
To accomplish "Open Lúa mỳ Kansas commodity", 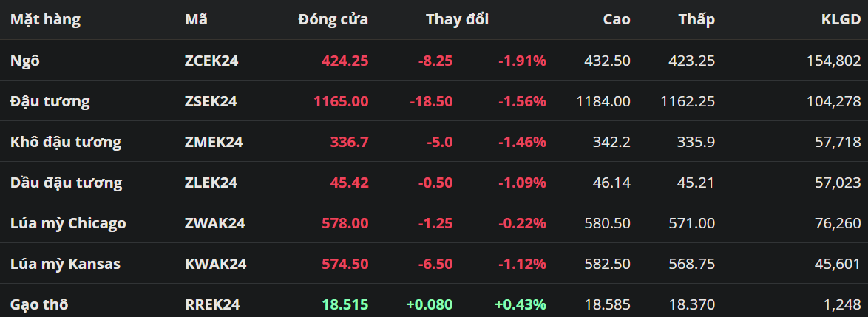I will pyautogui.click(x=65, y=264).
